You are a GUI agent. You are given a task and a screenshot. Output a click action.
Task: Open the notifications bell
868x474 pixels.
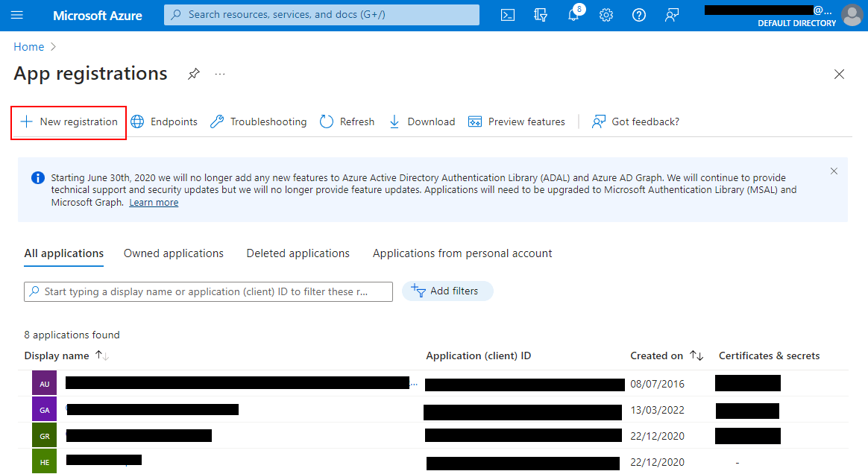coord(574,14)
